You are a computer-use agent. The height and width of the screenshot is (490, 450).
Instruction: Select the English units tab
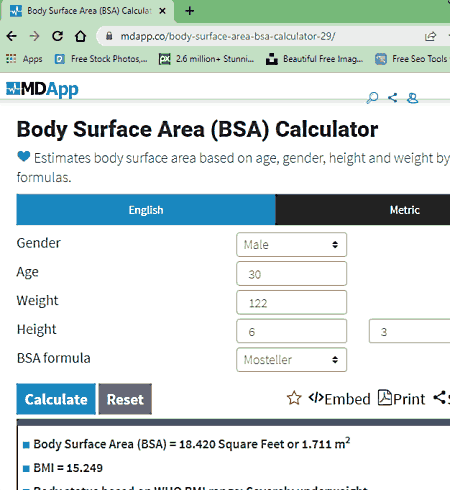coord(146,210)
